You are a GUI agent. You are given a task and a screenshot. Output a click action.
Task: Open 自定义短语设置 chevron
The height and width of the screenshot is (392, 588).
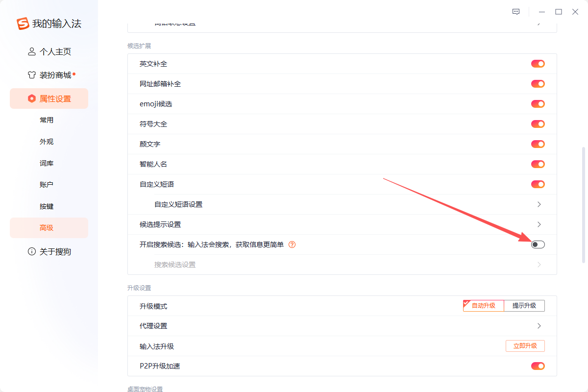coord(539,204)
